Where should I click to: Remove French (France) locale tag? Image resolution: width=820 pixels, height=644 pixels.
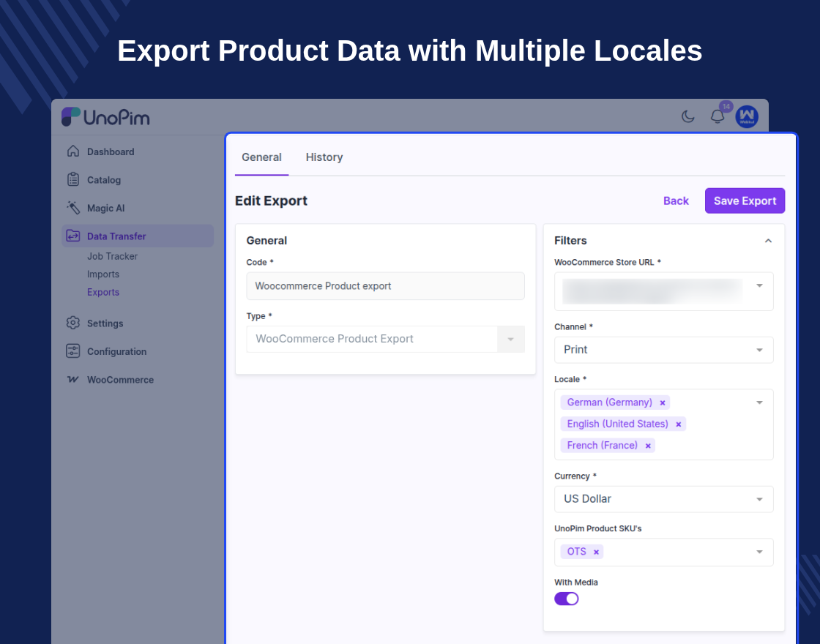pos(648,446)
